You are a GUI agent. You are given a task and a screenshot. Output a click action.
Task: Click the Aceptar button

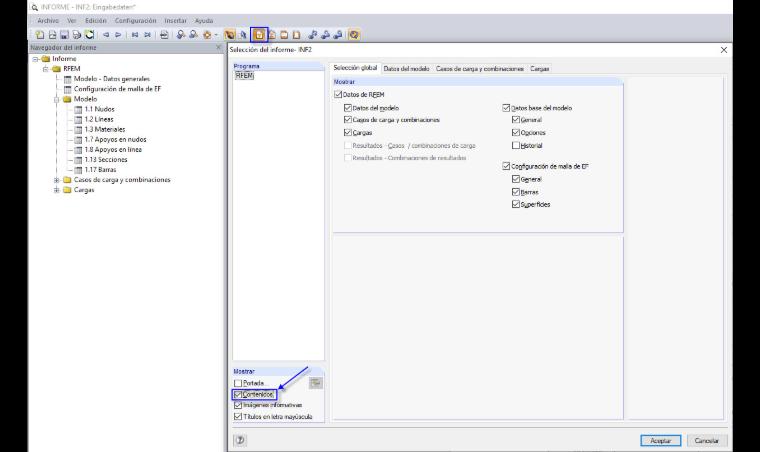(x=660, y=440)
